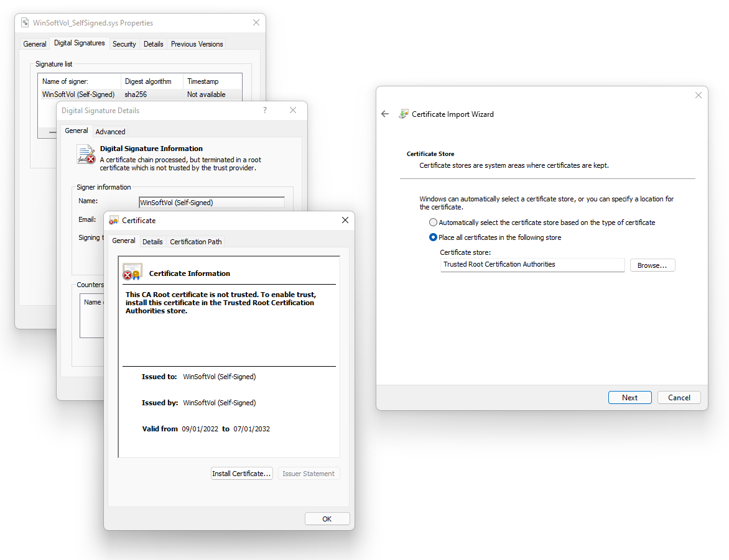Click the Certificate Import Wizard title icon
Image resolution: width=729 pixels, height=560 pixels.
click(403, 114)
